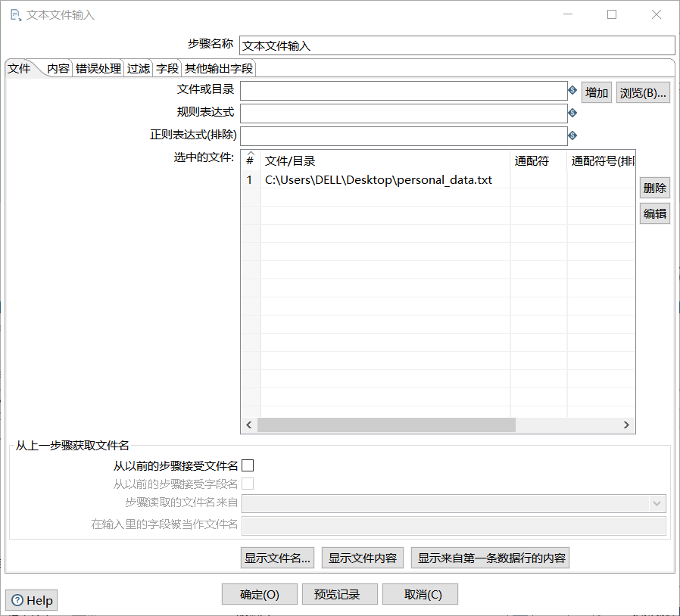Image resolution: width=680 pixels, height=616 pixels.
Task: Click the variable icon next to 规则表达式 field
Action: [x=573, y=112]
